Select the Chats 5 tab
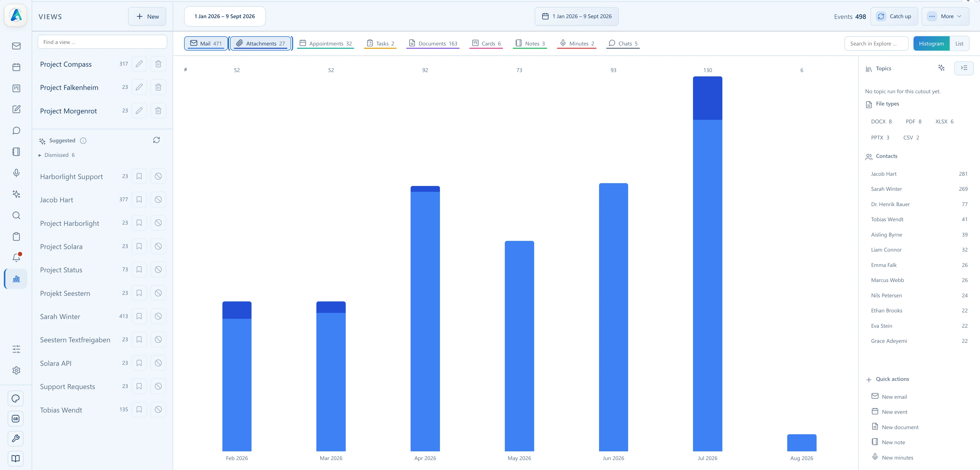 point(623,43)
